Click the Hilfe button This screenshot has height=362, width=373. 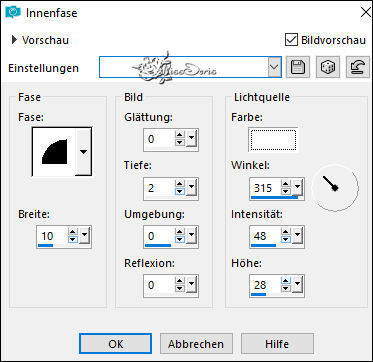tap(277, 344)
